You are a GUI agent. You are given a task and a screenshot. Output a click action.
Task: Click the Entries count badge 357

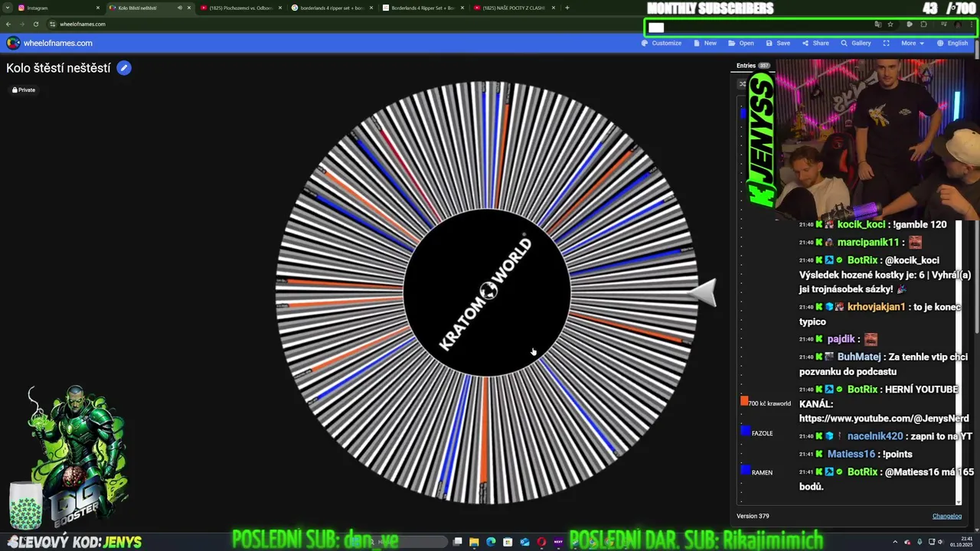coord(764,66)
